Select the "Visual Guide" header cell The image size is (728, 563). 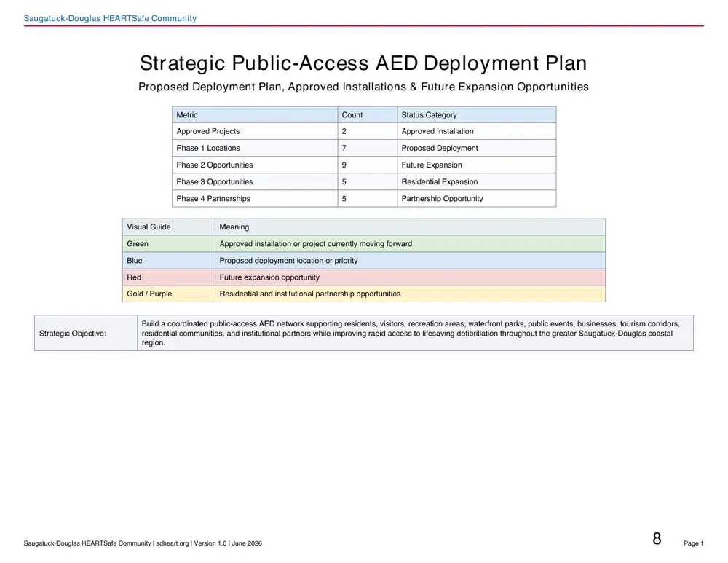point(169,227)
